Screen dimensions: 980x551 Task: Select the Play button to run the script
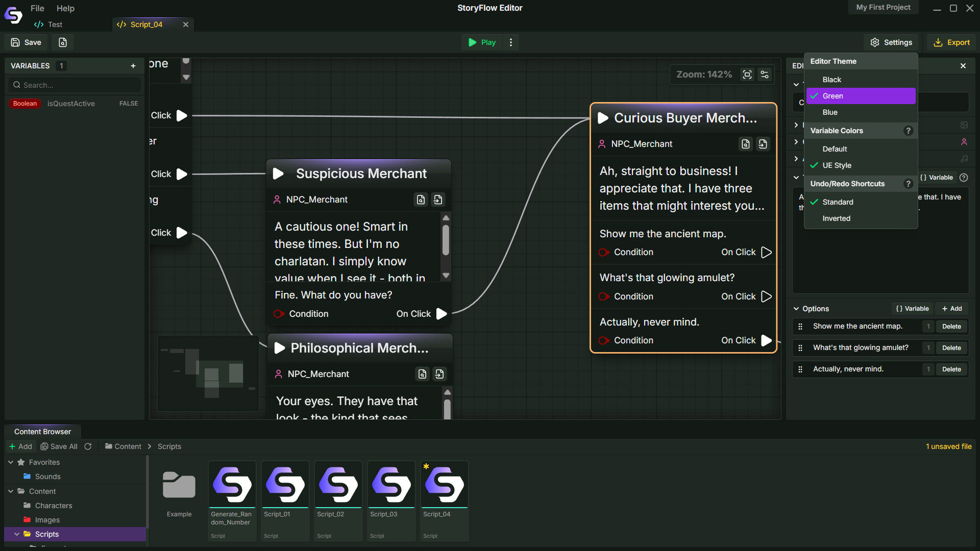click(480, 42)
